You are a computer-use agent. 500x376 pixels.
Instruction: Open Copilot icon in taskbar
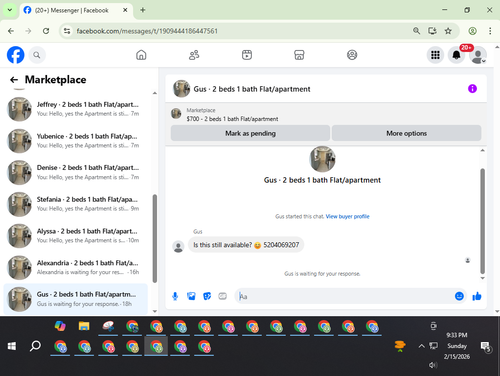[x=60, y=326]
